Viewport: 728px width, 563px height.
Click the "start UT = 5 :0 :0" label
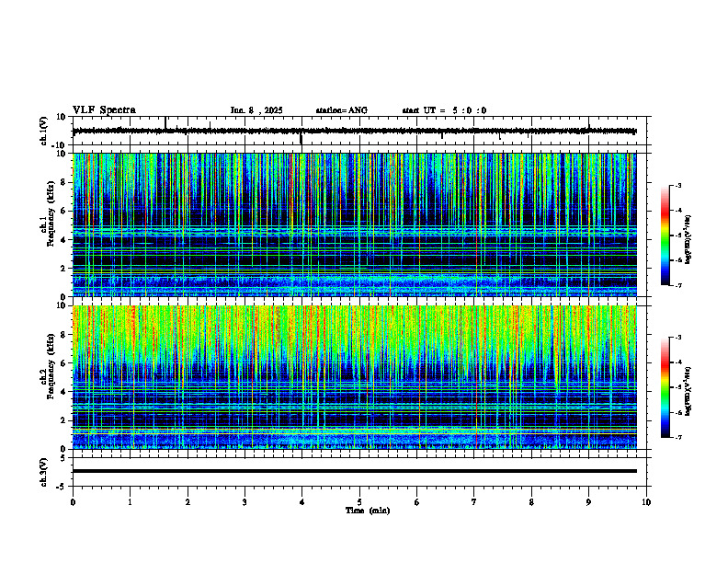[444, 110]
